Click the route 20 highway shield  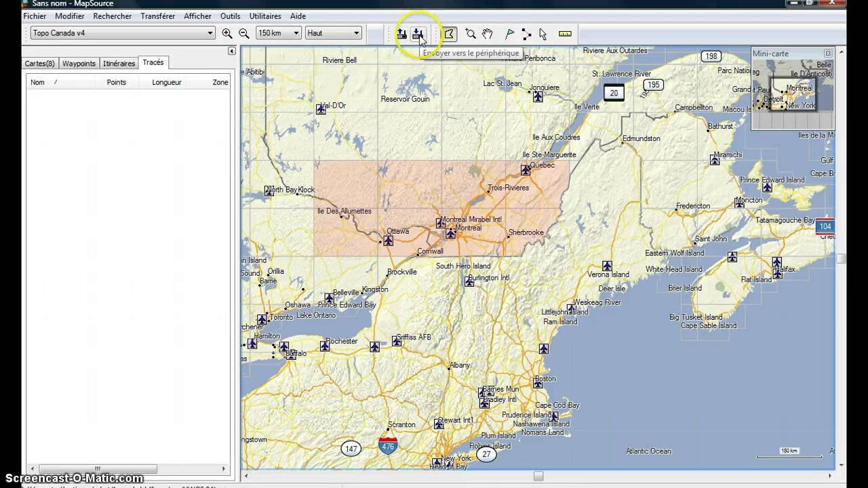[614, 93]
